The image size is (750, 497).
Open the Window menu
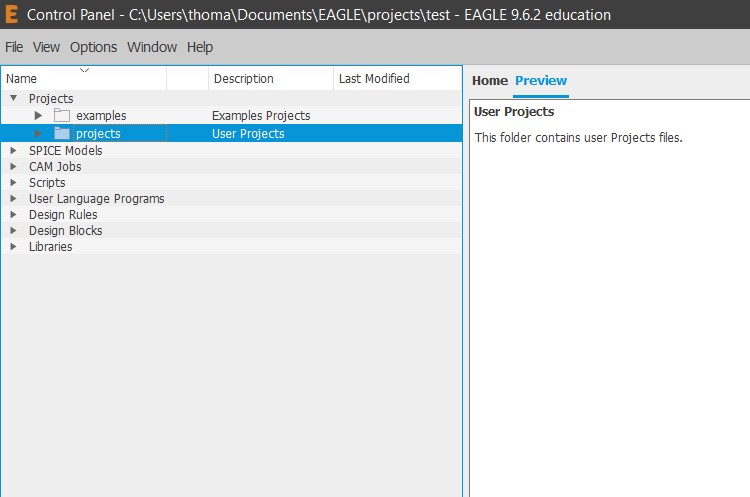[x=152, y=47]
